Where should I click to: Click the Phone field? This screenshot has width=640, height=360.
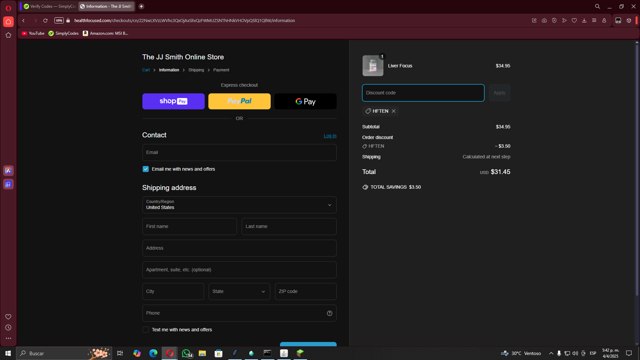point(239,313)
